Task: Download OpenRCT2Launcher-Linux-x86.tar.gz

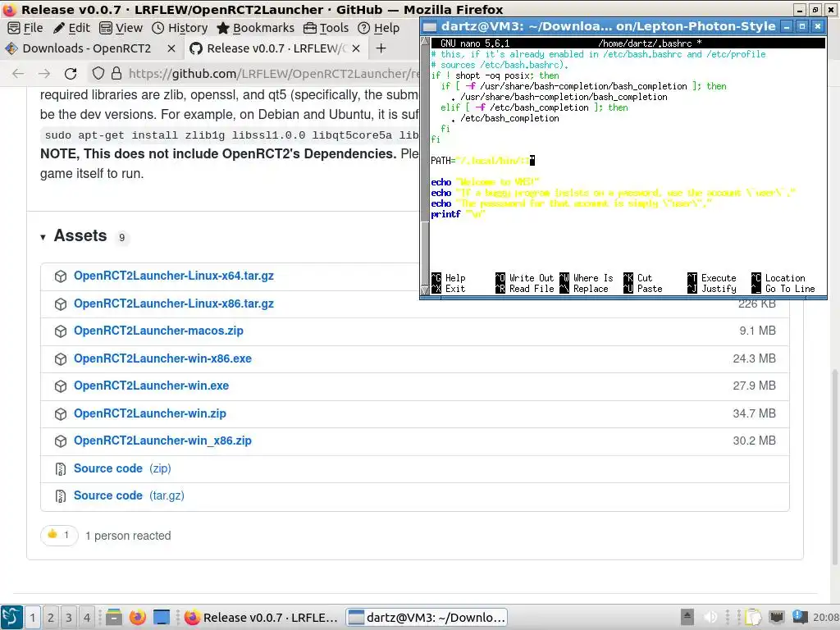Action: (x=174, y=304)
